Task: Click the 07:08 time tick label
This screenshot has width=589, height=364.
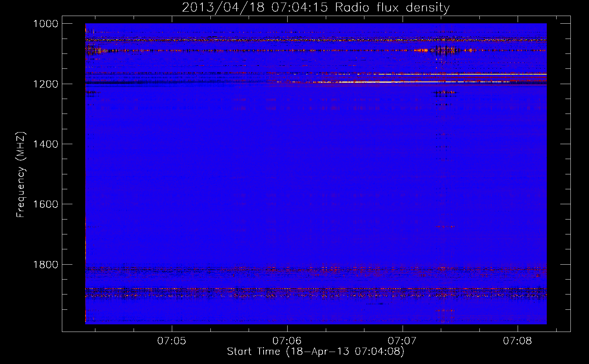Action: coord(517,341)
